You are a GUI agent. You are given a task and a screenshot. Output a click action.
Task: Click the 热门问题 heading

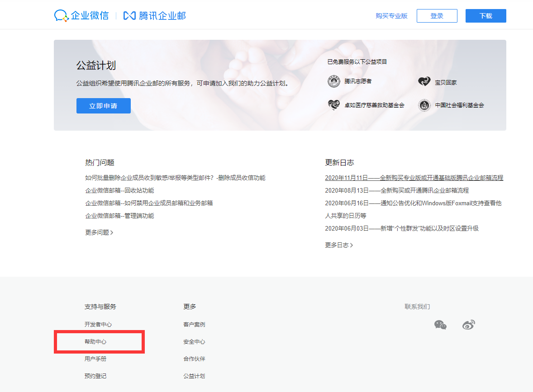coord(100,163)
